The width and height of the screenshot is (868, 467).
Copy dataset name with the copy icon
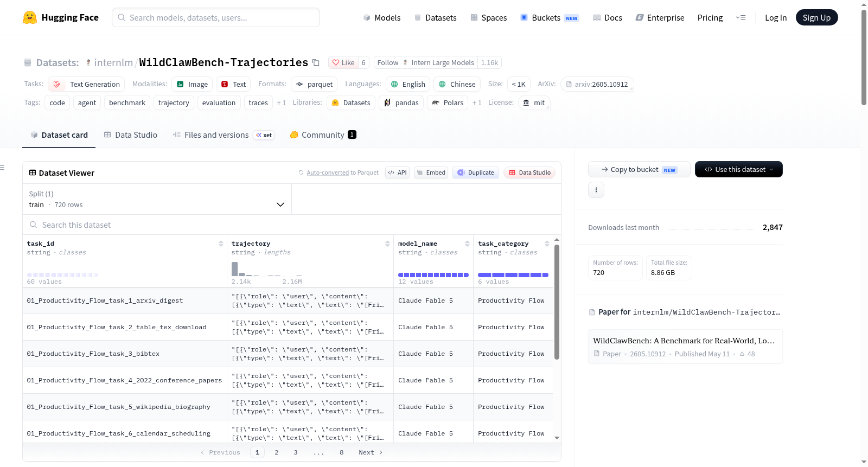click(316, 62)
